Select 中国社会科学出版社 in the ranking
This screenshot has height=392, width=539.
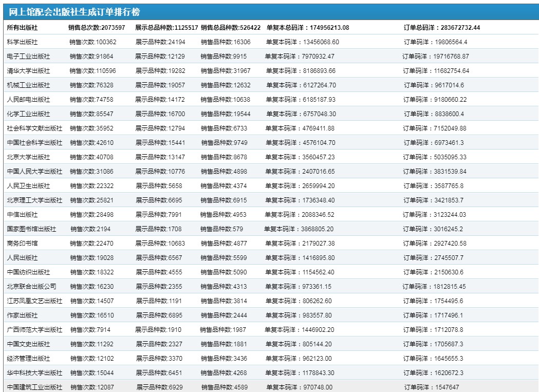(x=34, y=143)
